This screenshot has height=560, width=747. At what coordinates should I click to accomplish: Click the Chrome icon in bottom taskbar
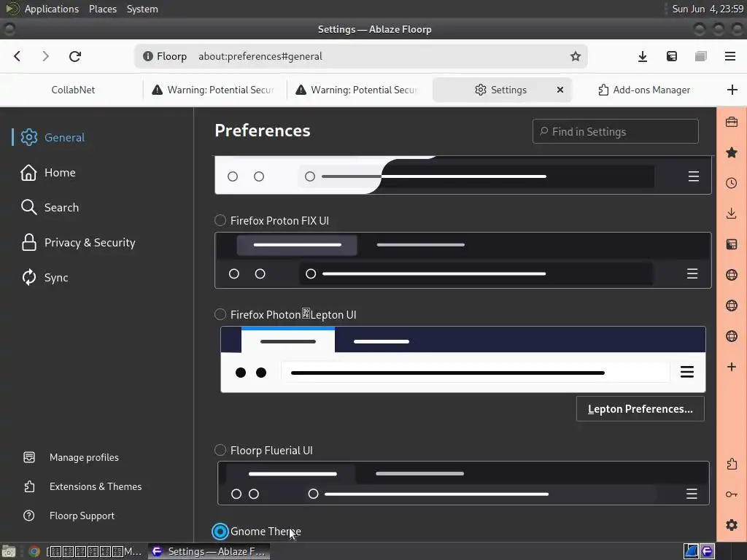click(x=34, y=551)
